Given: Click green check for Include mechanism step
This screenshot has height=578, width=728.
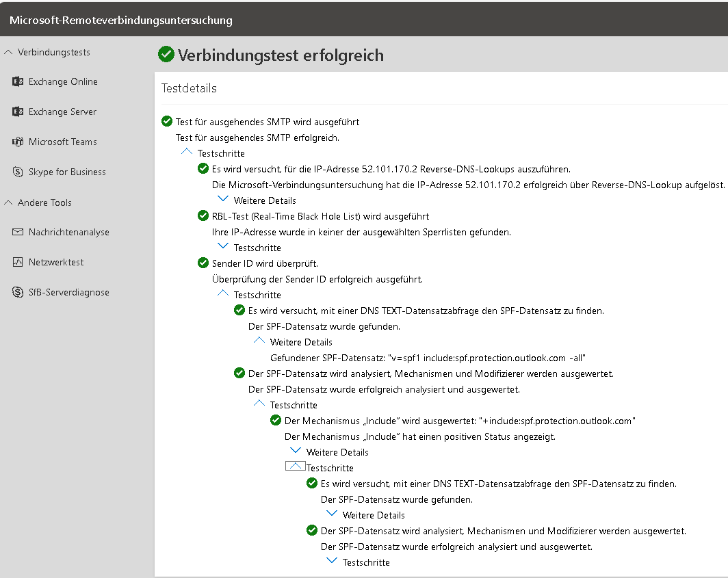Looking at the screenshot, I should click(276, 421).
